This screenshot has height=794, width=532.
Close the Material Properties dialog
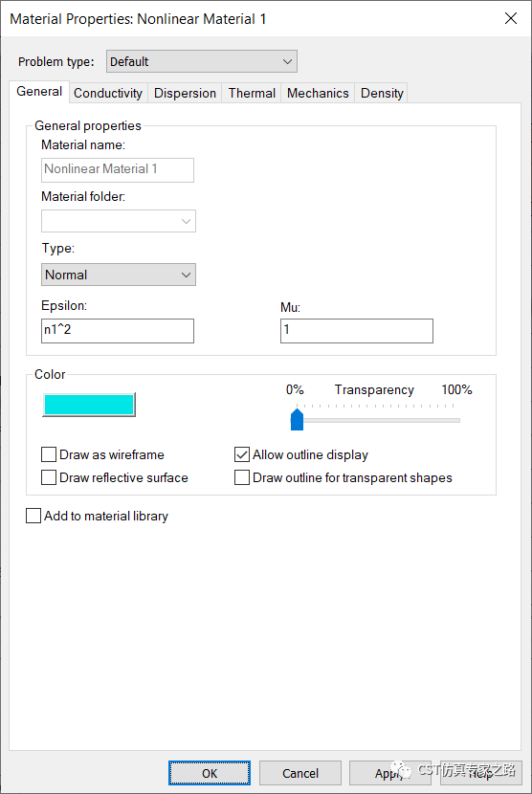tap(511, 18)
